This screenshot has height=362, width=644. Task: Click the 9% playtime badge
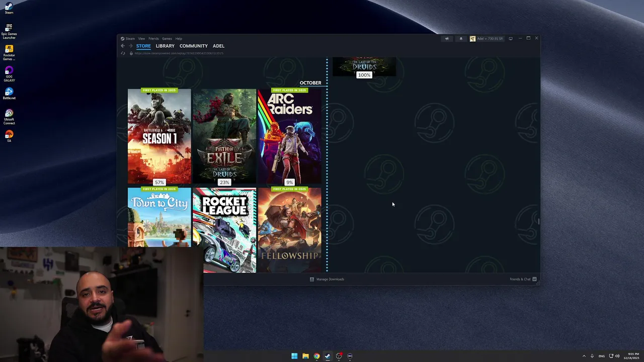tap(289, 182)
